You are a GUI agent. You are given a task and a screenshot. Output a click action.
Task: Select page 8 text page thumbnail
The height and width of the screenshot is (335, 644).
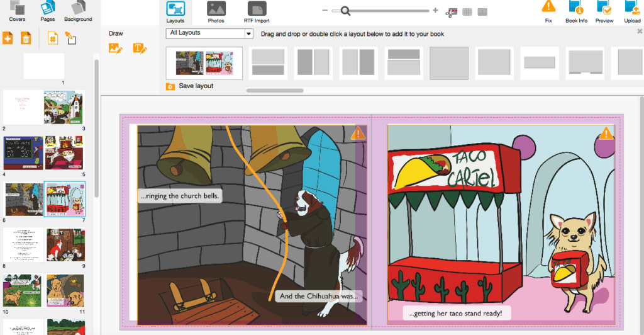tap(23, 246)
